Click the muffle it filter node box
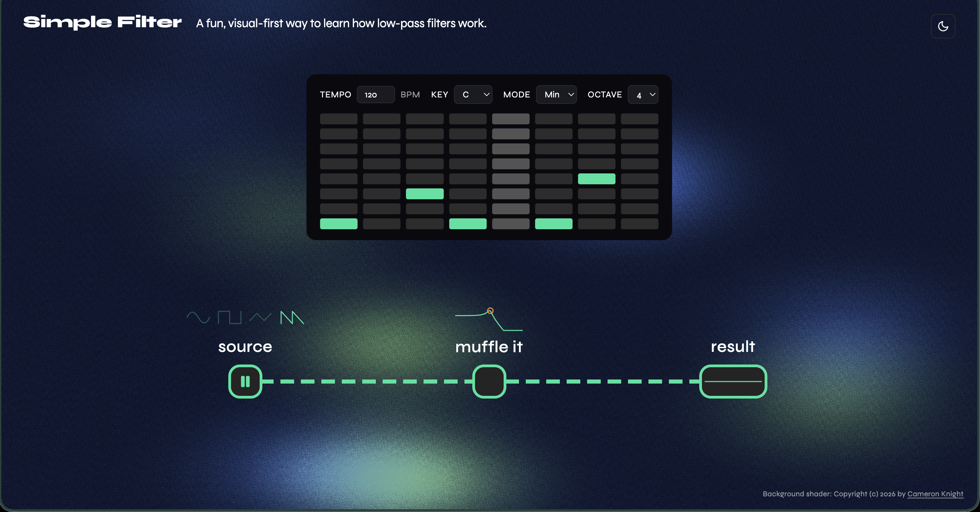The image size is (980, 512). tap(489, 381)
